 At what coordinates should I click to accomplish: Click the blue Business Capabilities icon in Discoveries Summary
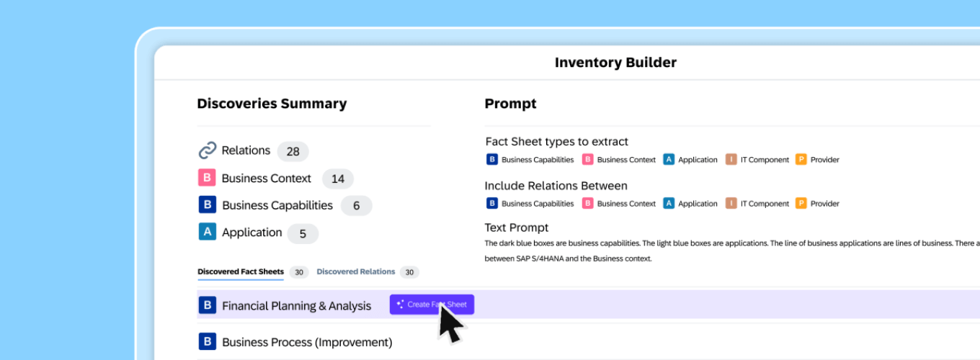click(x=208, y=205)
